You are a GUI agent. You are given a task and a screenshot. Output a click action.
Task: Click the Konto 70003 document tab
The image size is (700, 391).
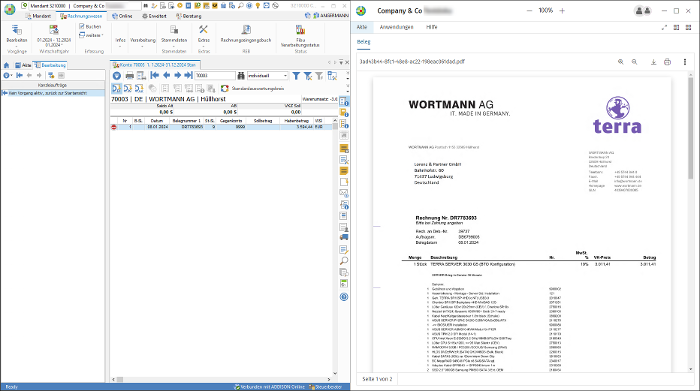(x=154, y=65)
